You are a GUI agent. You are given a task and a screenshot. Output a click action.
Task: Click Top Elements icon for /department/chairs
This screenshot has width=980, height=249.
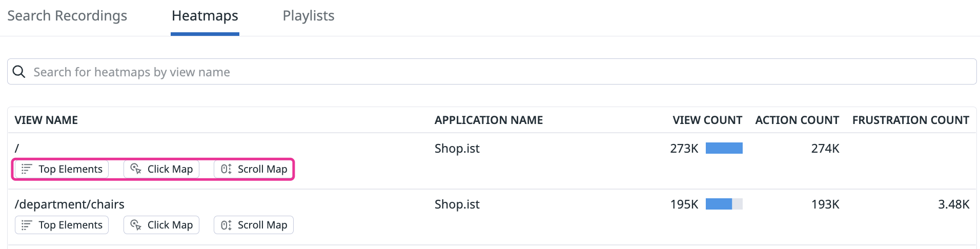27,225
